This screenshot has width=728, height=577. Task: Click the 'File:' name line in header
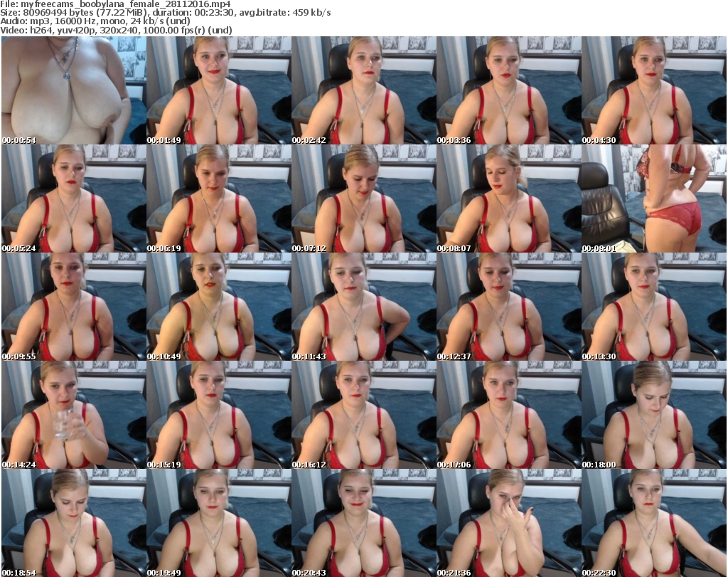(x=116, y=4)
